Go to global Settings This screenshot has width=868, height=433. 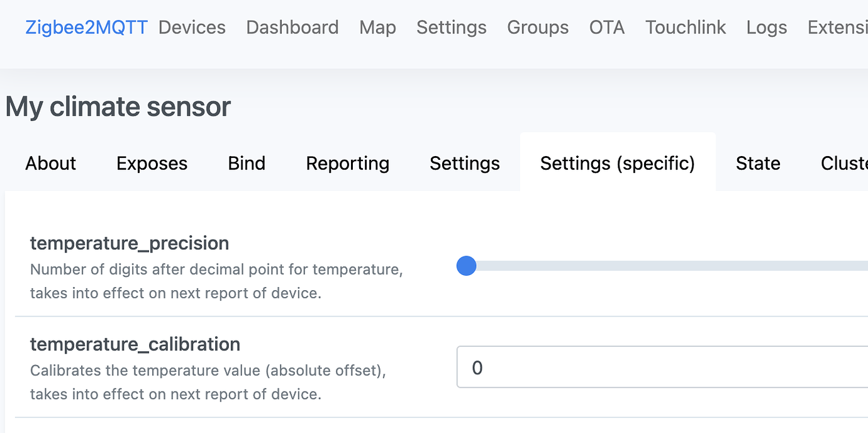(451, 27)
